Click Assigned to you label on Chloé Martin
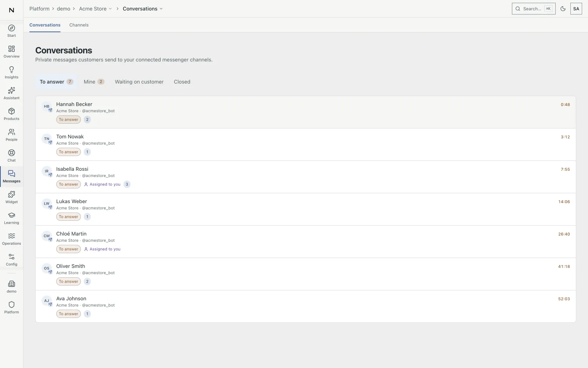 click(x=102, y=249)
